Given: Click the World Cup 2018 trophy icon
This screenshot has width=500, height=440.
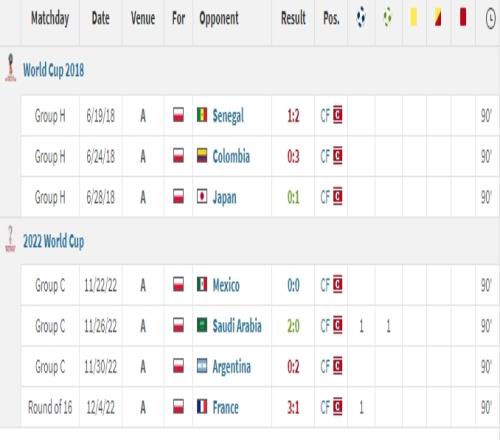Looking at the screenshot, I should click(11, 68).
